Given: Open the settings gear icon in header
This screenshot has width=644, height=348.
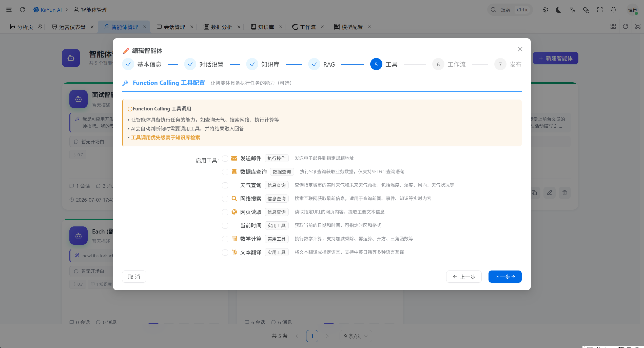Looking at the screenshot, I should tap(545, 10).
